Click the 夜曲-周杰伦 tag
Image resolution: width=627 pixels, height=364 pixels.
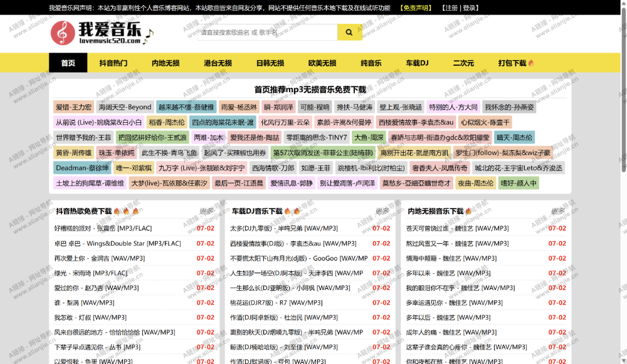click(x=475, y=183)
